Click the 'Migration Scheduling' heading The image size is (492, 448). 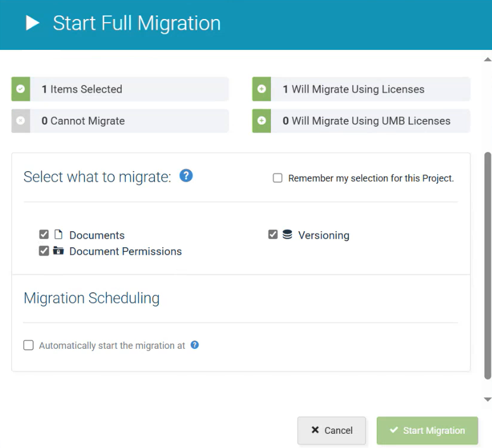(92, 298)
